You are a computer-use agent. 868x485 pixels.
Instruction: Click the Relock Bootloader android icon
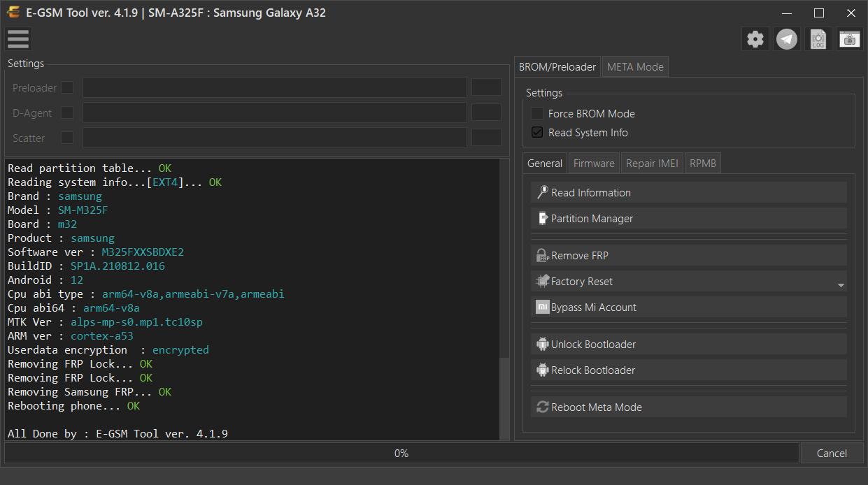pyautogui.click(x=542, y=370)
